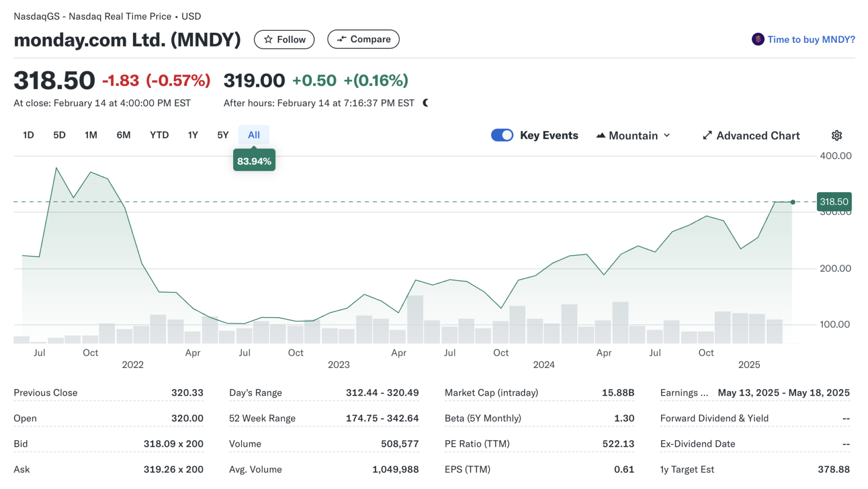Screen dimensions: 868x489
Task: Open the Time to buy MNDY? link
Action: 811,40
